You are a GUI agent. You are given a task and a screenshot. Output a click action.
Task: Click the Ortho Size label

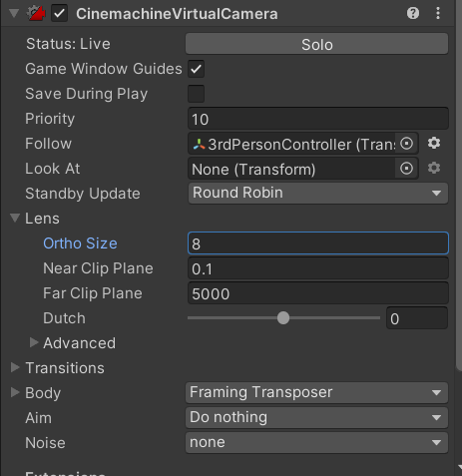click(80, 243)
